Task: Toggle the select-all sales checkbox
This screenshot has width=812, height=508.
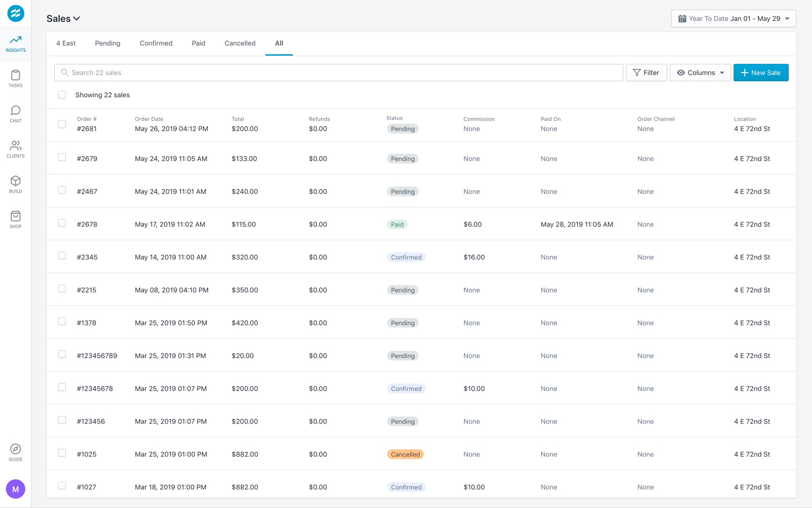Action: [x=62, y=95]
